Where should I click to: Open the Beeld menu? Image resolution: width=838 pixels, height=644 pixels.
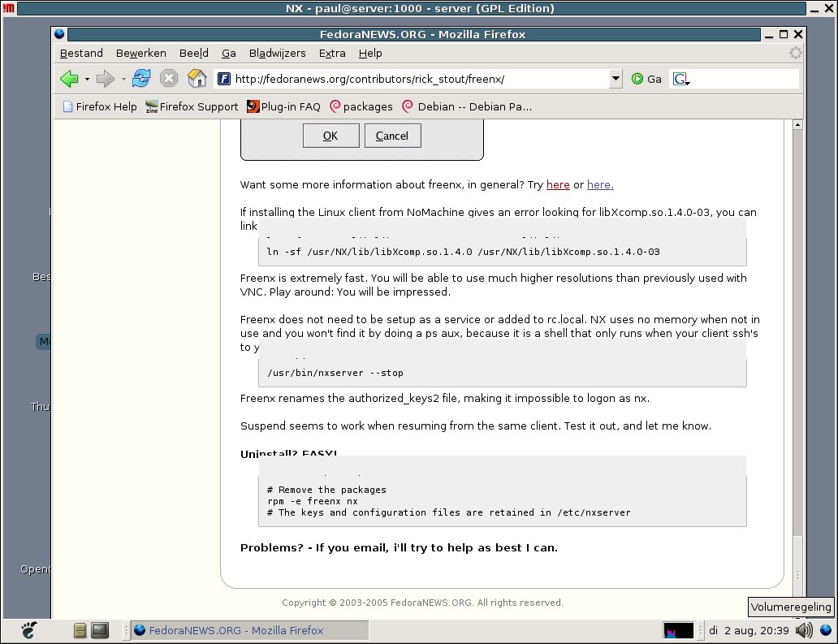coord(193,53)
